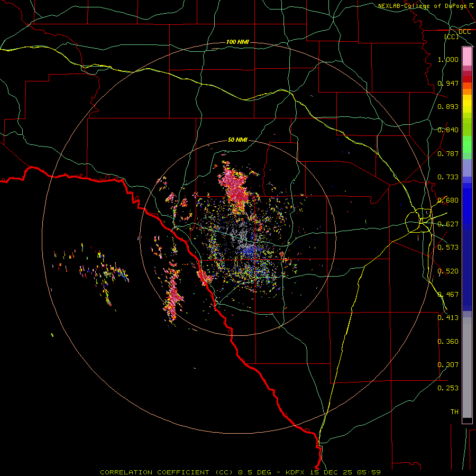Select the 0.627 scale value

click(x=448, y=224)
